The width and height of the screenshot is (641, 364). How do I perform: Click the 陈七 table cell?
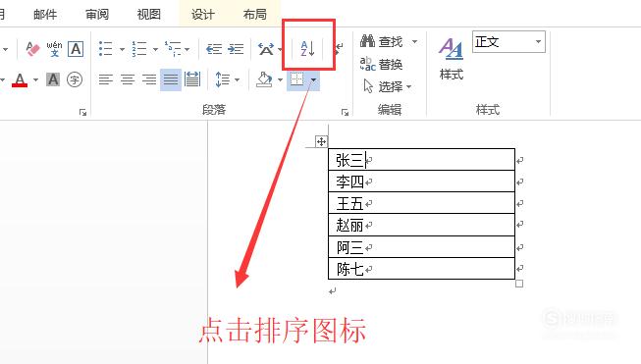[x=421, y=269]
